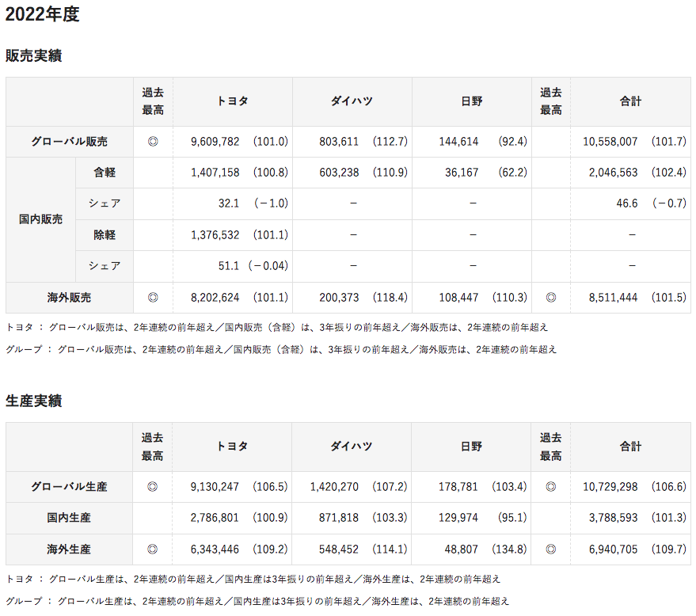Click the 合計 column header in production table
Screen dimensions: 696x616
click(x=630, y=447)
